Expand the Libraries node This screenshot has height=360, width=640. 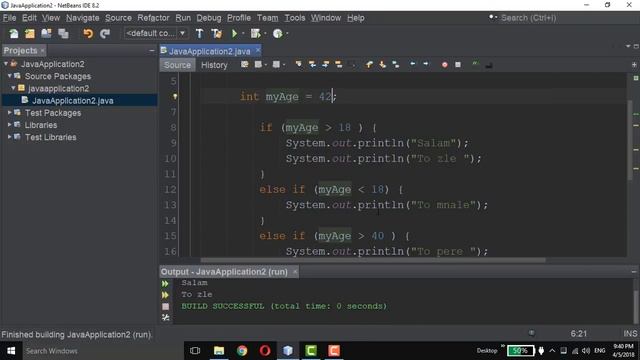click(9, 125)
